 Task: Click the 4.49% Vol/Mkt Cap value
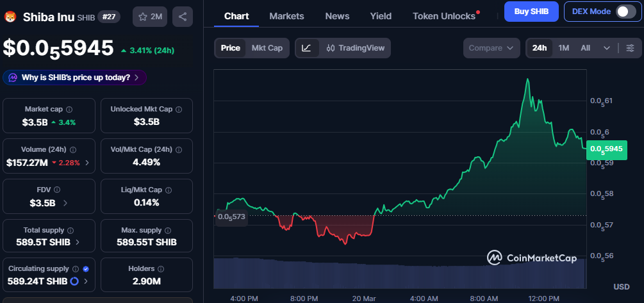pos(147,162)
